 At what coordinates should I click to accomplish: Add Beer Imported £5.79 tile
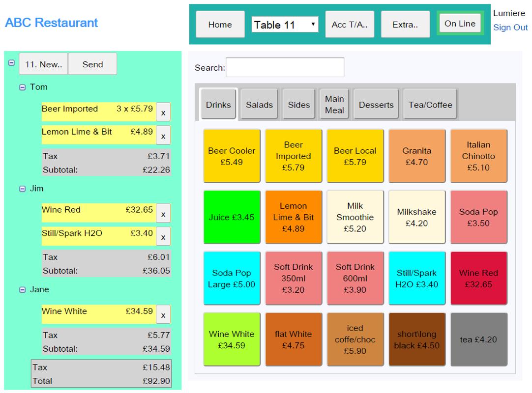click(294, 156)
